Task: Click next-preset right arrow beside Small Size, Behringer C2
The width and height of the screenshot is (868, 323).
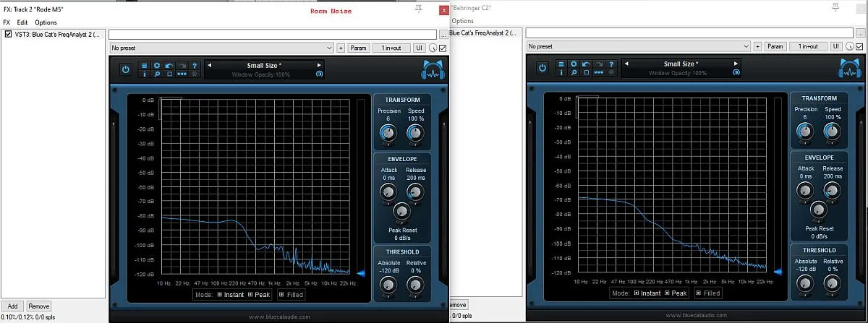Action: coord(736,64)
